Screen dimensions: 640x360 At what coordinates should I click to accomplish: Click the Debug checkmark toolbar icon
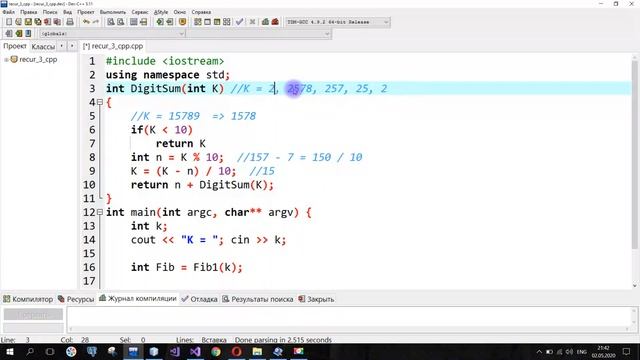(240, 22)
